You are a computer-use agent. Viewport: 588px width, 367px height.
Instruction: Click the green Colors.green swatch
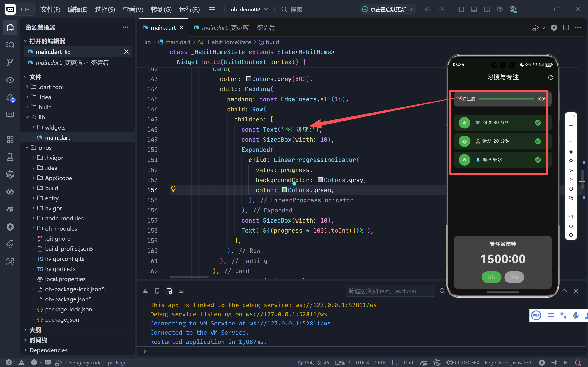284,190
